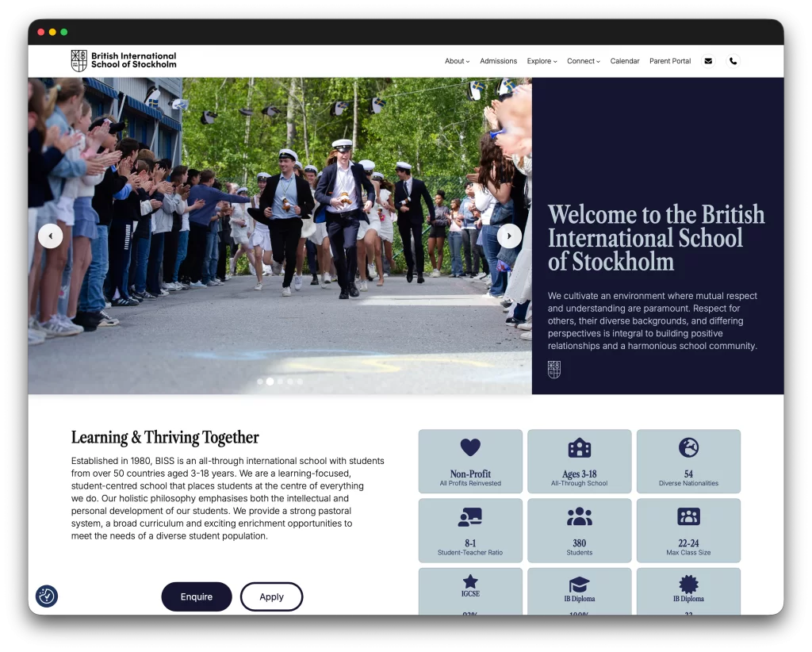This screenshot has height=652, width=812.
Task: Open email via the envelope icon
Action: click(708, 60)
